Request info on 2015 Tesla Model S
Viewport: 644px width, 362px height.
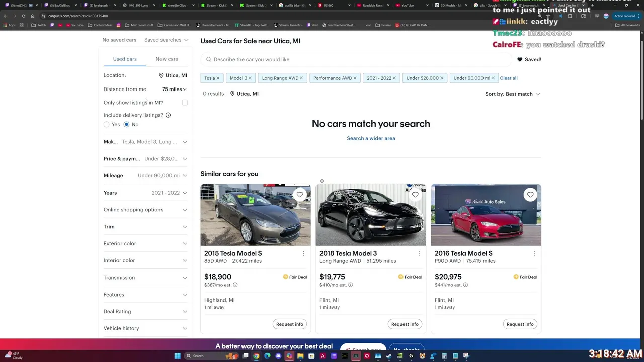(x=290, y=324)
